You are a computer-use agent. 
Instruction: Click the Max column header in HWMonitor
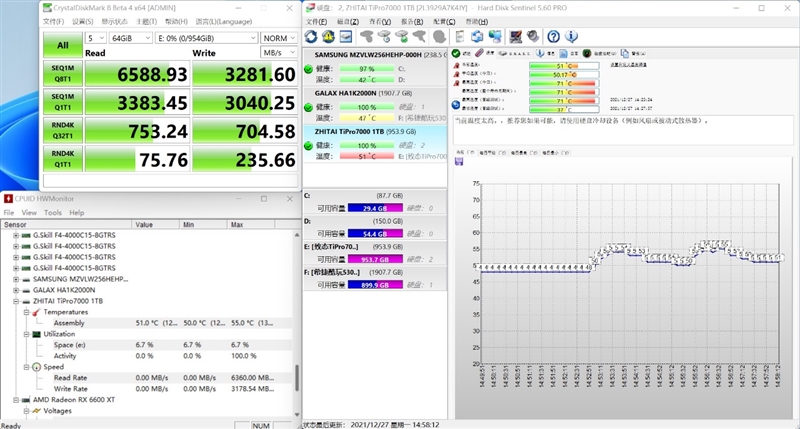click(251, 224)
